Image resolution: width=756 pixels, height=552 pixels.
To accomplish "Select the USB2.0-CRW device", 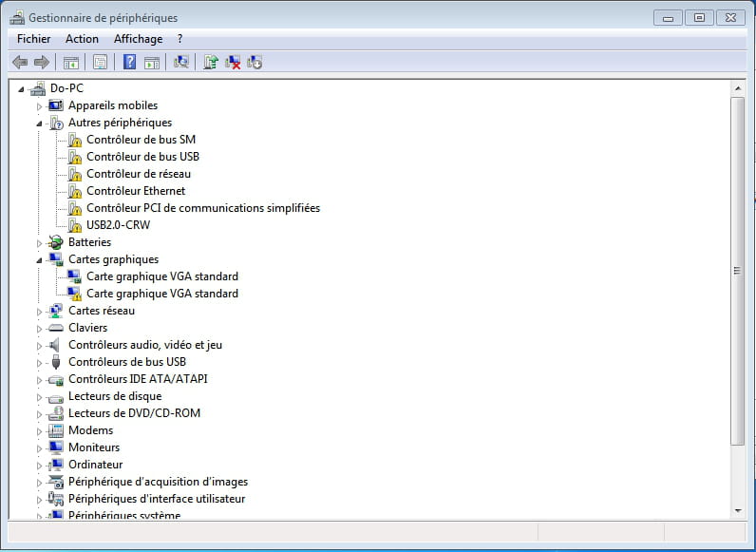I will (x=118, y=225).
